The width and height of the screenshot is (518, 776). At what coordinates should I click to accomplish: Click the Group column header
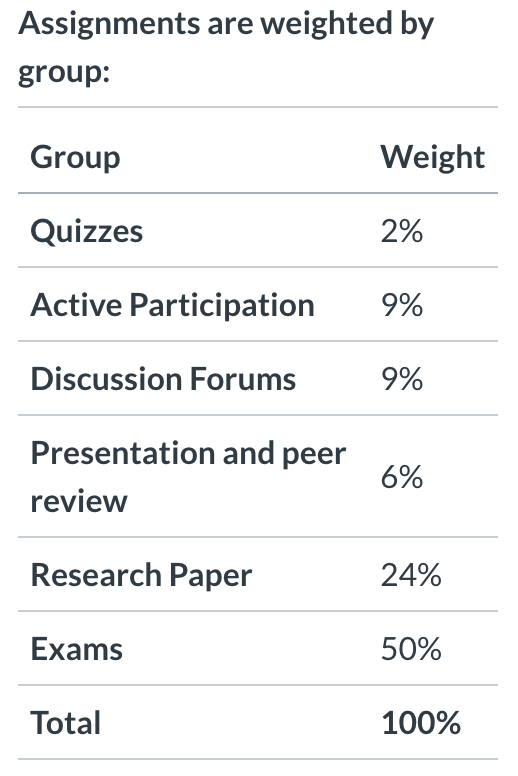75,157
